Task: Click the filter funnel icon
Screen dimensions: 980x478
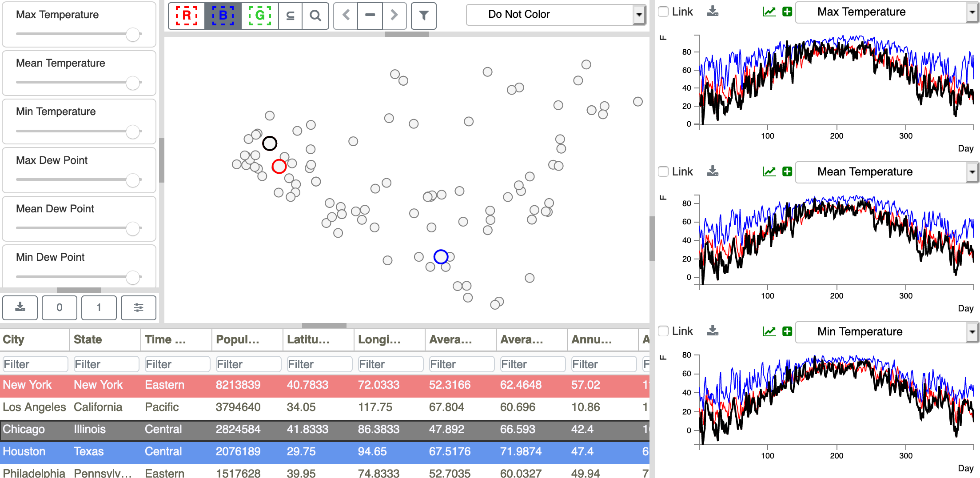Action: 424,16
